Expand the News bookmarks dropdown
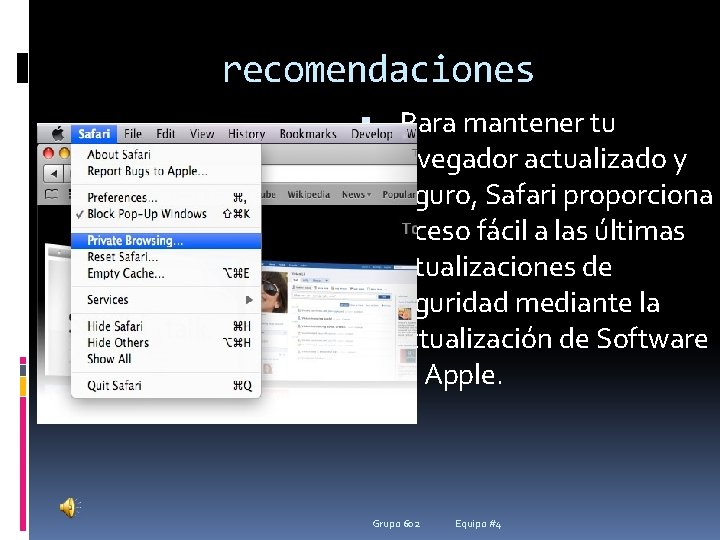 (356, 194)
